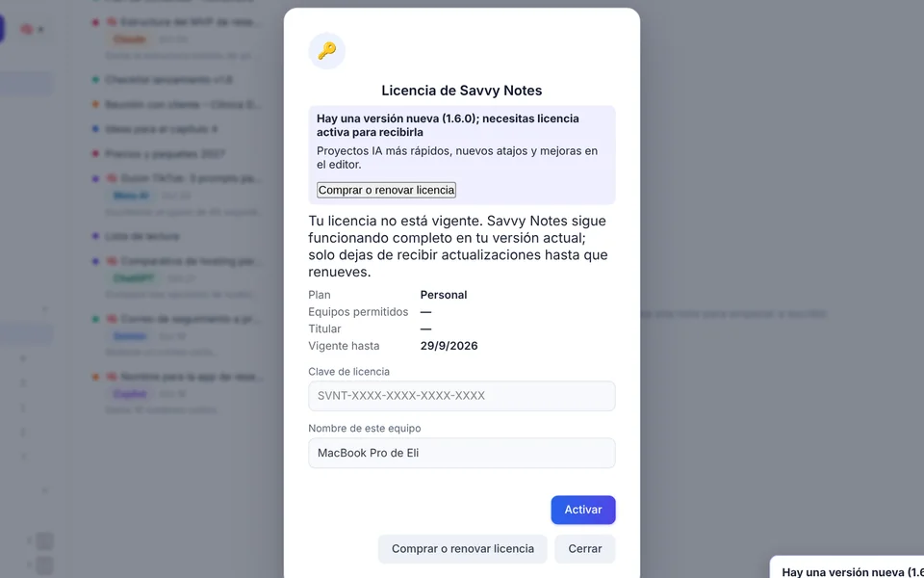
Task: Click the 'Equipos permitidos' label
Action: [x=358, y=311]
